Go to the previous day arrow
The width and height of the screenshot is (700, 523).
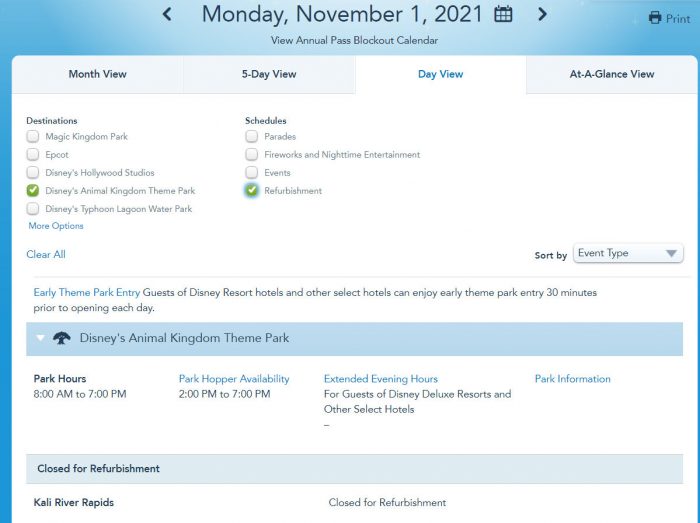[167, 14]
